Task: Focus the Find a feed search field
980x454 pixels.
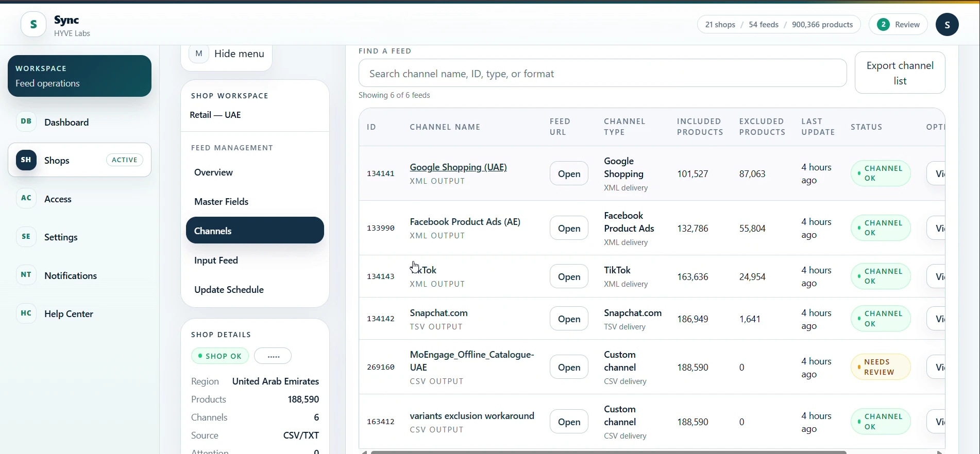Action: pyautogui.click(x=602, y=73)
